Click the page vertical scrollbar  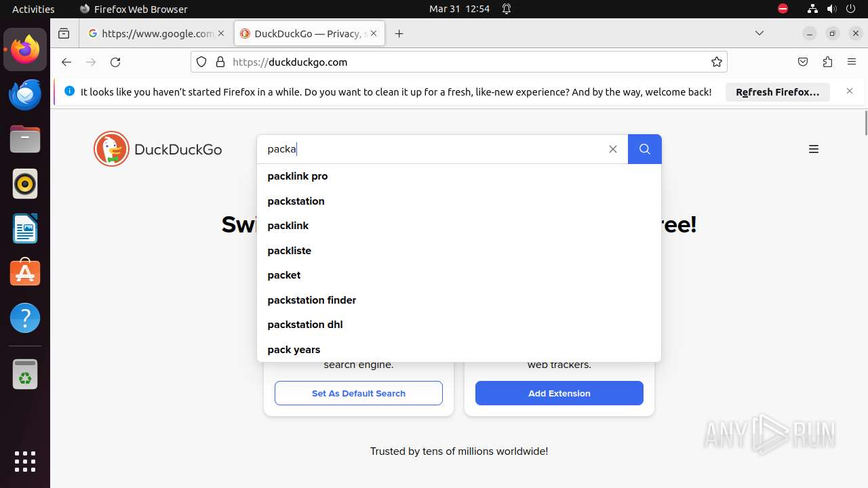click(865, 122)
